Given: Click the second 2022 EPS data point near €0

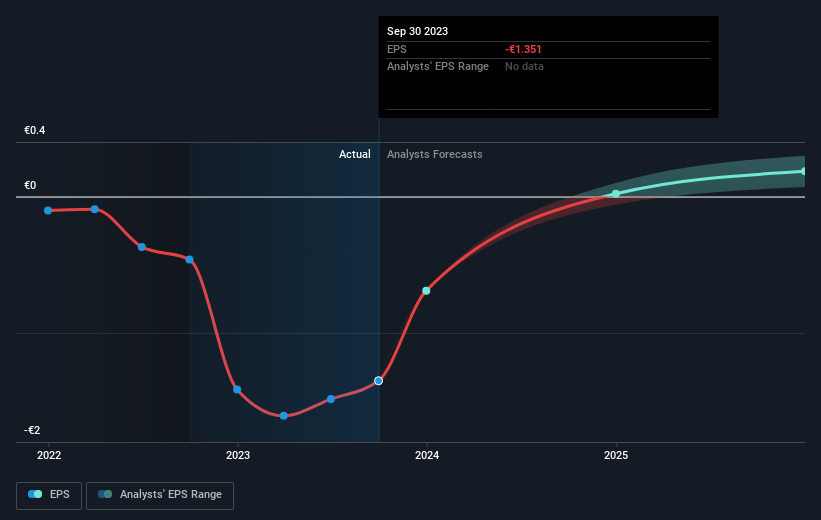Looking at the screenshot, I should (95, 209).
